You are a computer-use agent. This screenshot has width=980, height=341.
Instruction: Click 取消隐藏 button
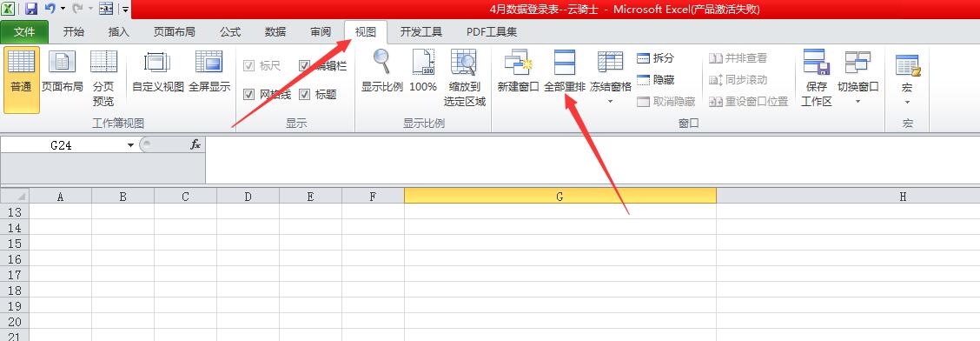665,102
